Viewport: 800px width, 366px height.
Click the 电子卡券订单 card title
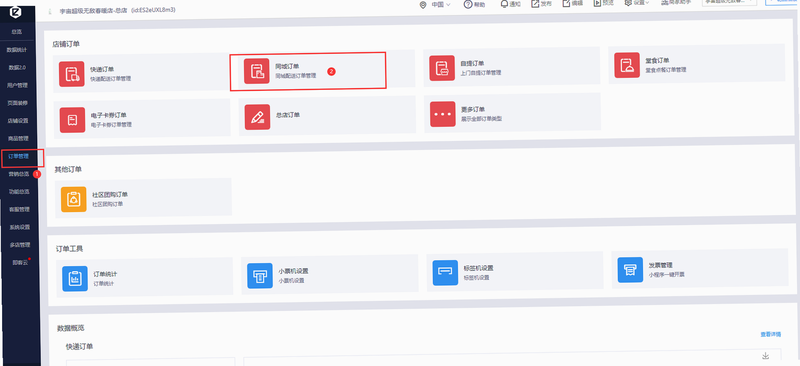[109, 115]
